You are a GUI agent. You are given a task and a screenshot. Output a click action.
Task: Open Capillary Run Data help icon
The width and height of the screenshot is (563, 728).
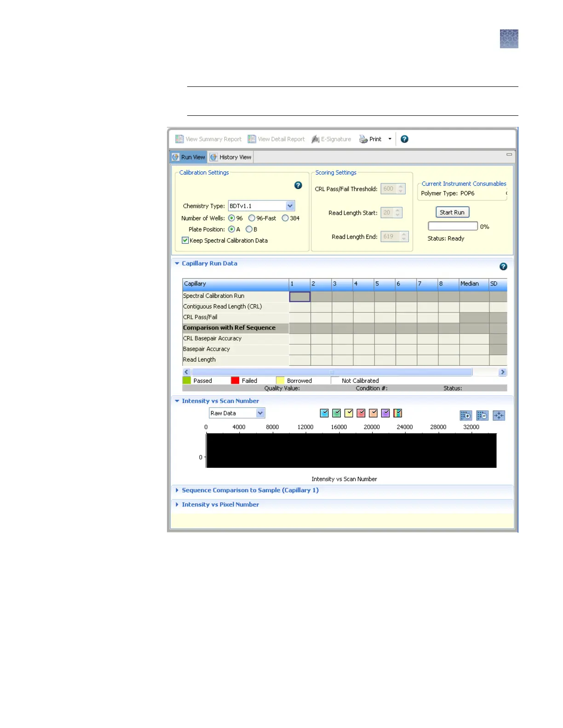point(503,267)
